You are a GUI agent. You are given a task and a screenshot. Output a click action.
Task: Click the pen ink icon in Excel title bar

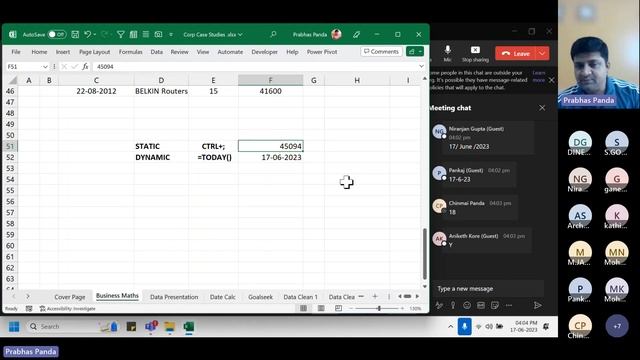pos(356,35)
